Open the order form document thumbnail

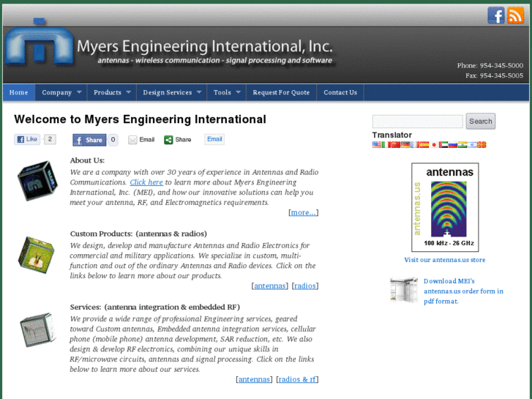404,290
